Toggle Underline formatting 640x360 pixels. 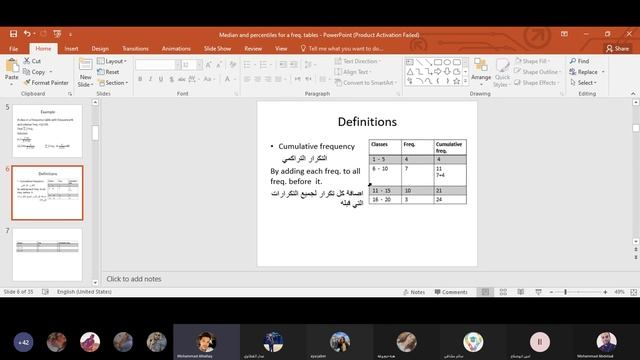tap(161, 79)
